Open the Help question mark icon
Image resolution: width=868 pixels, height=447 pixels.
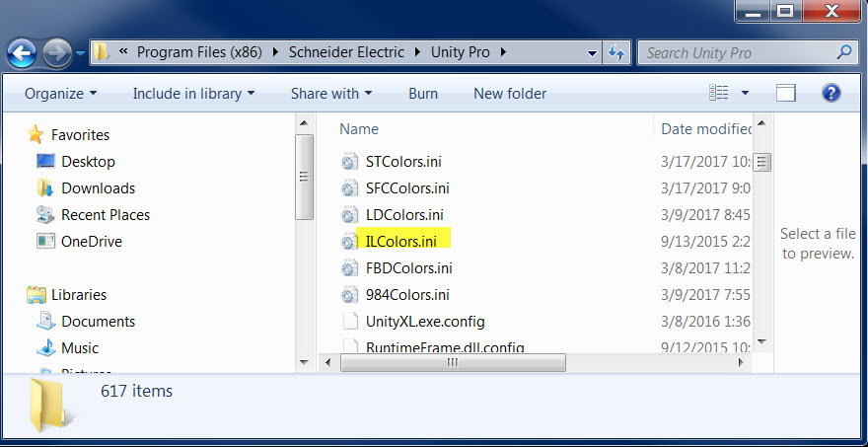coord(831,93)
